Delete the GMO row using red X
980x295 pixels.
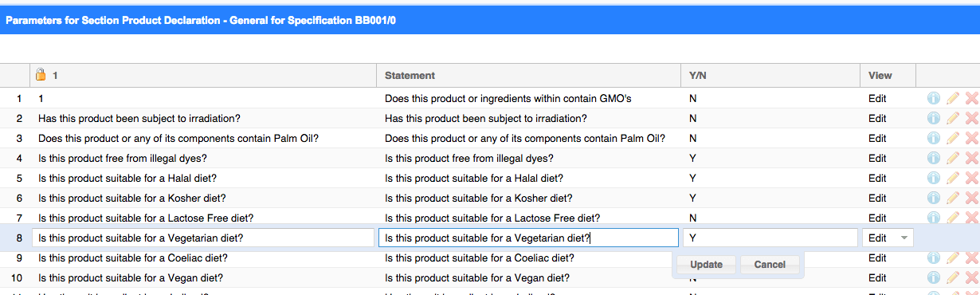[971, 98]
